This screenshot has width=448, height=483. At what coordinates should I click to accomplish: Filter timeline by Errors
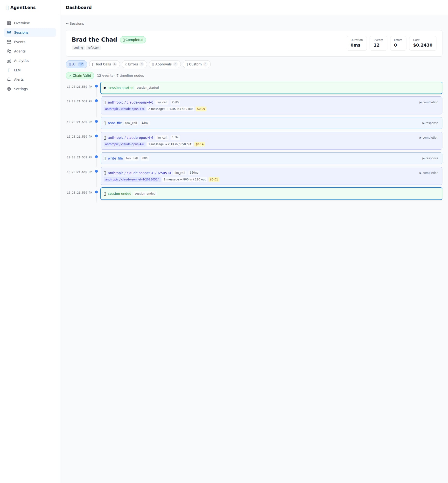(x=134, y=64)
